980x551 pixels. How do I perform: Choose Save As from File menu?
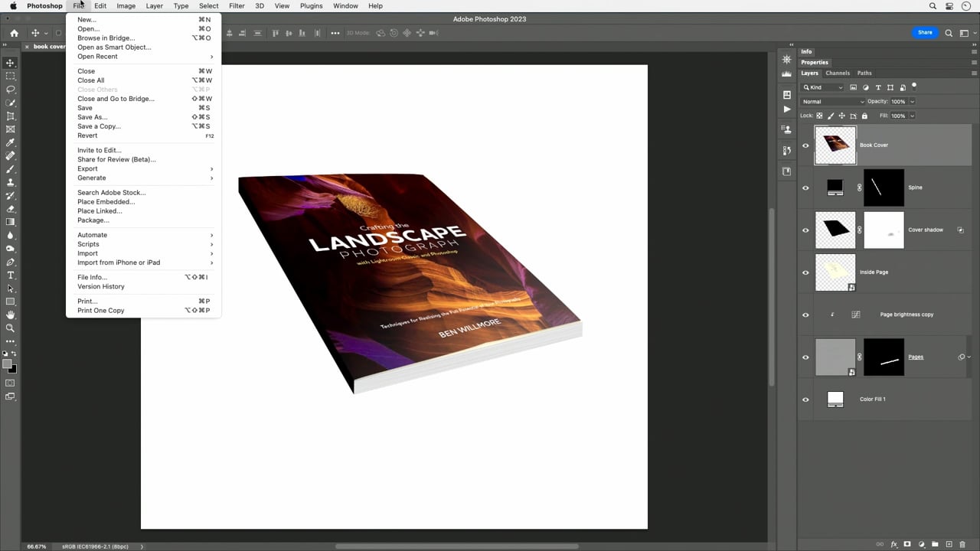[x=144, y=117]
